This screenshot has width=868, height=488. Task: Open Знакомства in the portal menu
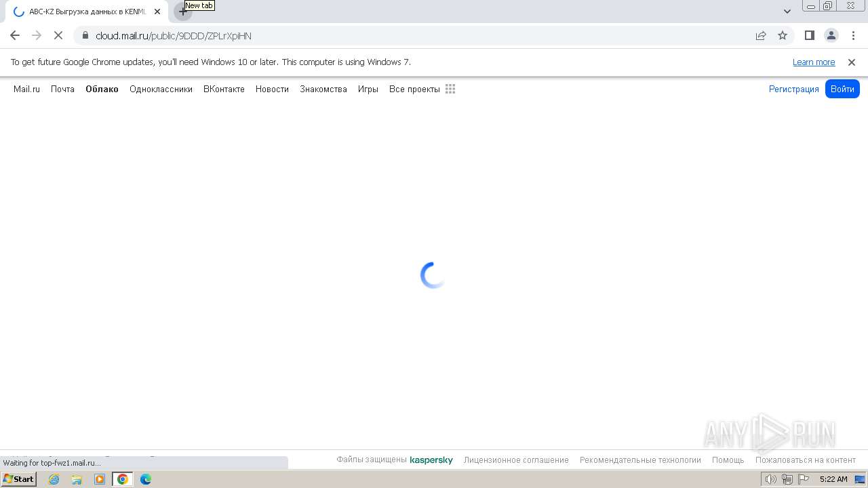pos(323,89)
